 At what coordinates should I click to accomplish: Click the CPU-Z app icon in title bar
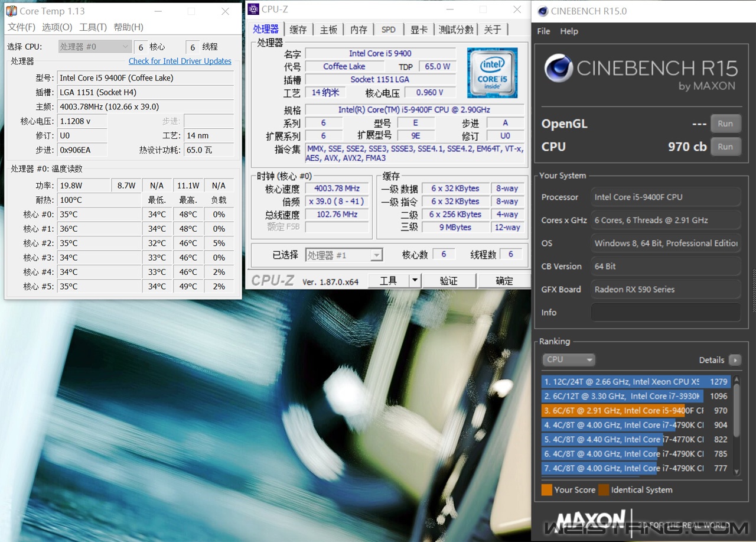[253, 9]
